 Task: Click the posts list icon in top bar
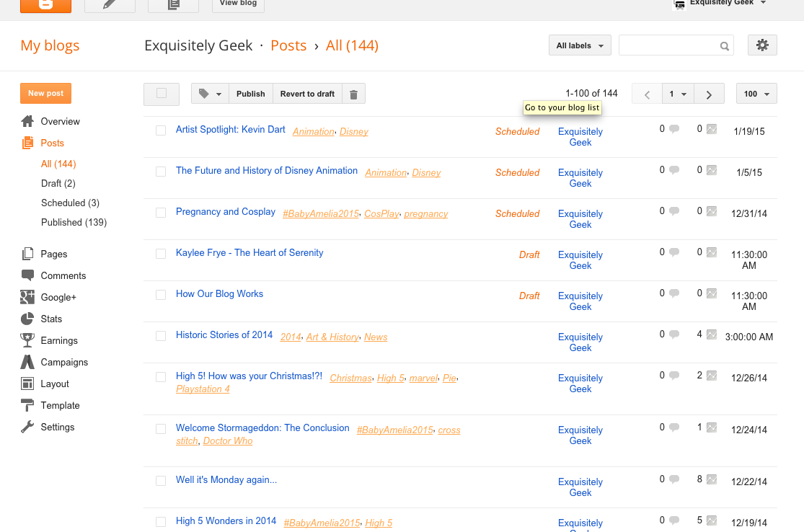point(173,5)
